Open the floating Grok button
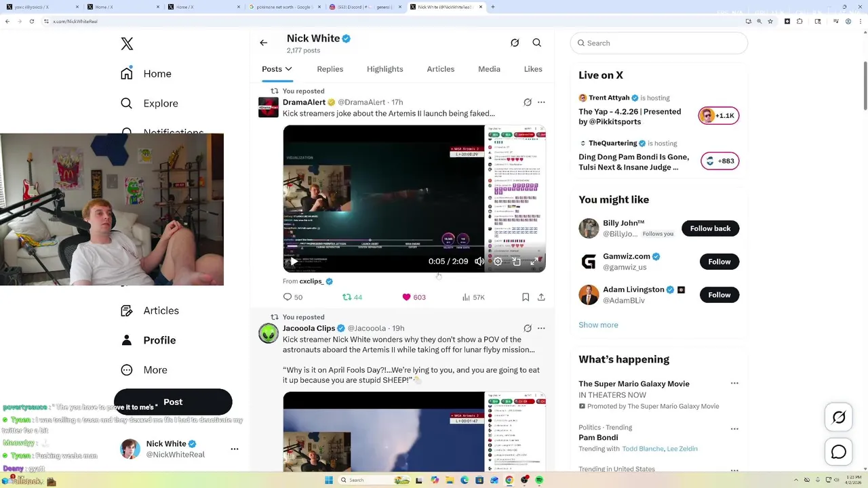Image resolution: width=868 pixels, height=488 pixels. point(839,418)
